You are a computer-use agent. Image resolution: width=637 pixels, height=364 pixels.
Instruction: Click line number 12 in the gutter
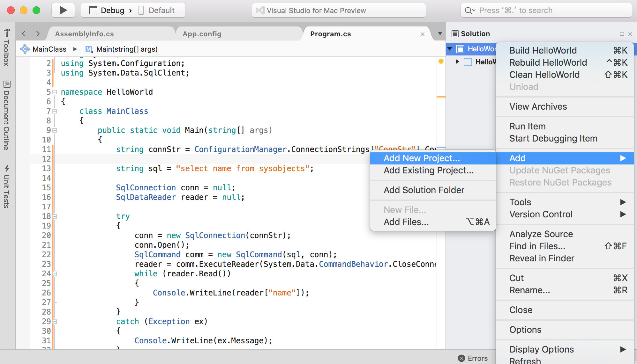[46, 159]
